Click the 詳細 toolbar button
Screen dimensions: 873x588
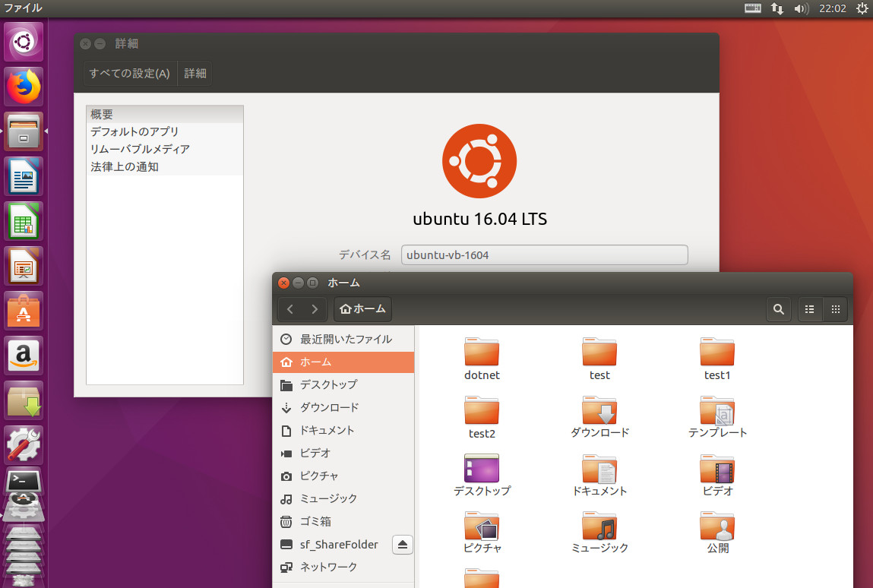(x=195, y=74)
